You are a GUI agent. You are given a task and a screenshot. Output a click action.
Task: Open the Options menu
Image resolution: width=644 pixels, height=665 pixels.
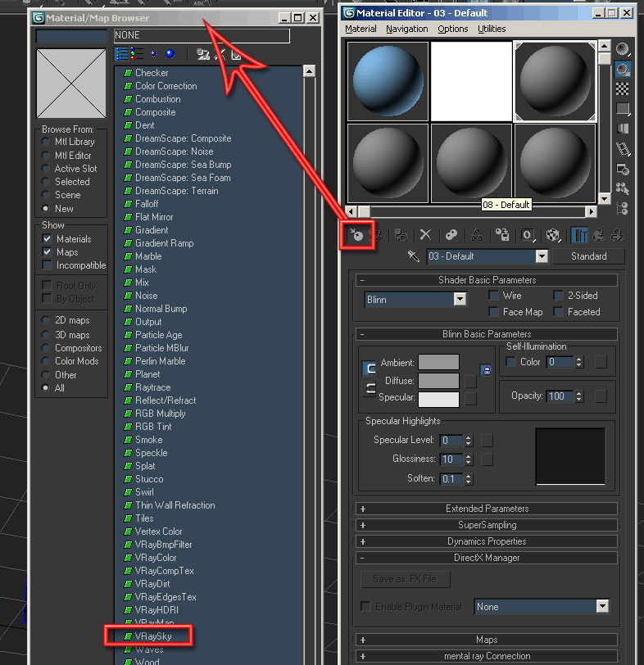pyautogui.click(x=452, y=29)
